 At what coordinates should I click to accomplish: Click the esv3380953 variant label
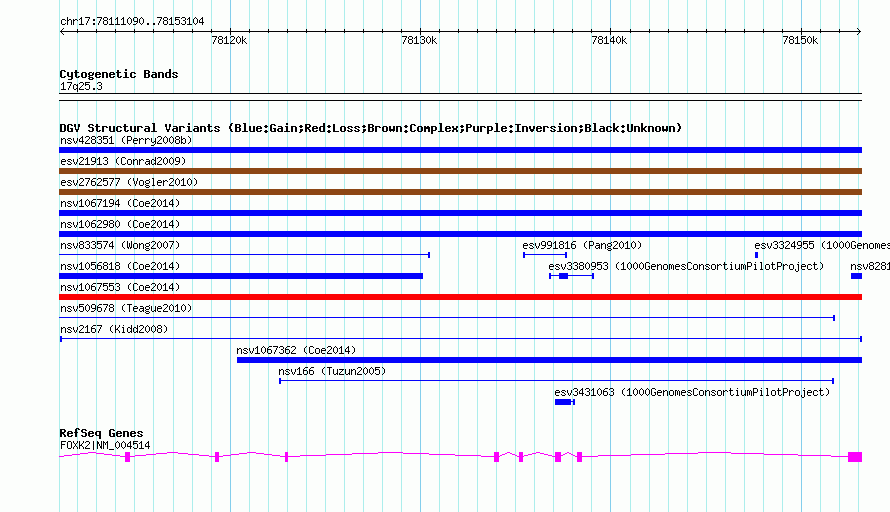(686, 266)
